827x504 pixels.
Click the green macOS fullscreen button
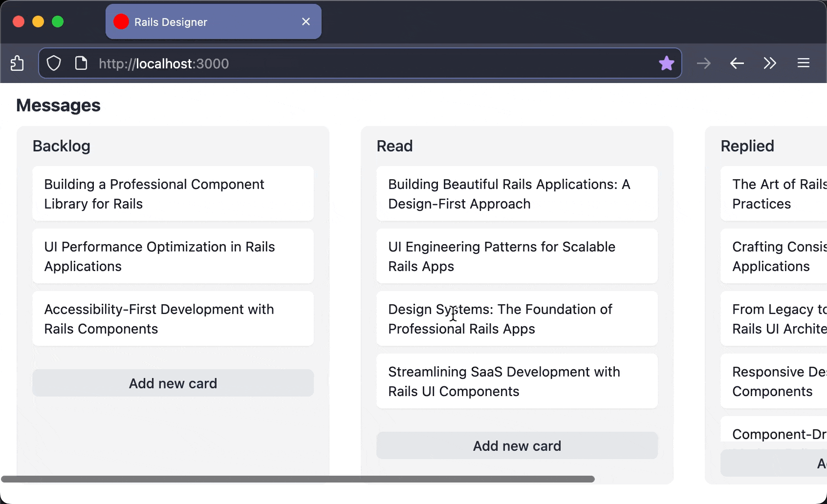tap(58, 22)
